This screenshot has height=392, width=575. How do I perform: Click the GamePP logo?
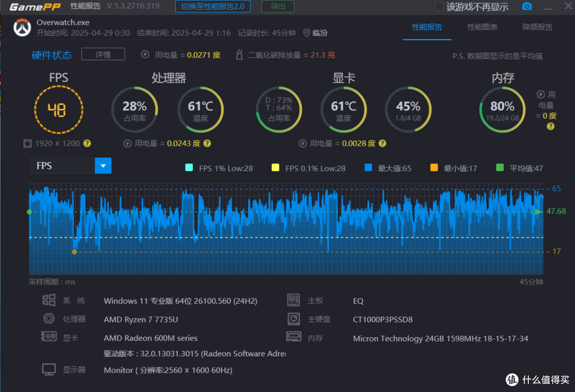pos(35,6)
